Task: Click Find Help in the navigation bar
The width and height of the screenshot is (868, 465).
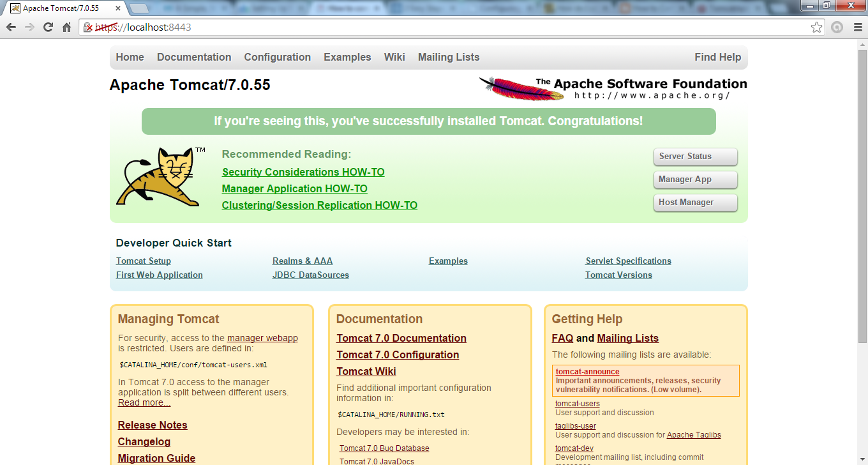Action: [718, 57]
